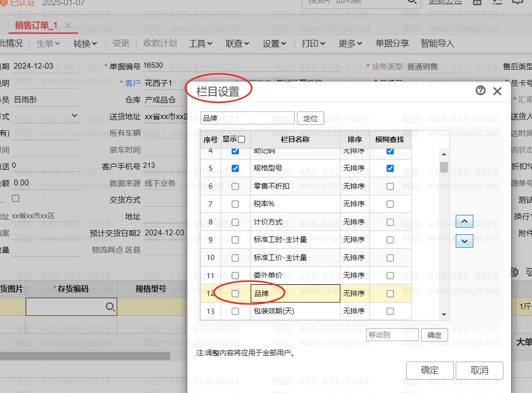Close the 销售订单_1 tab

[x=68, y=25]
